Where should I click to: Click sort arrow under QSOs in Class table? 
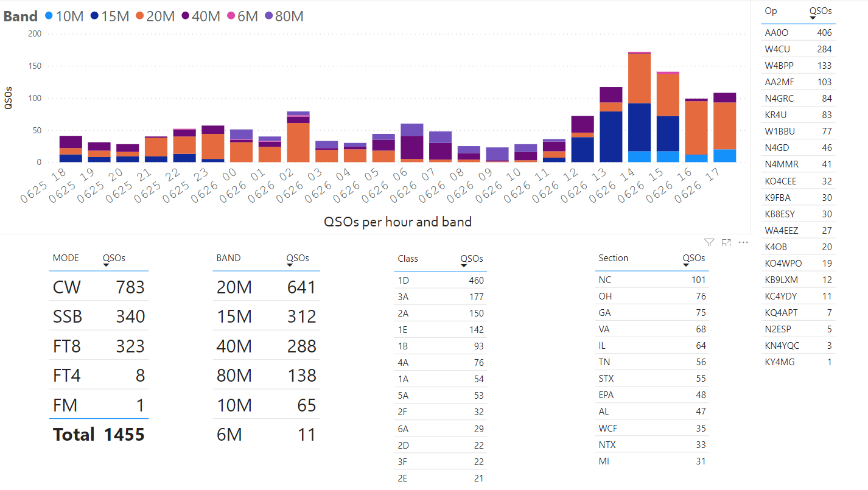click(464, 266)
